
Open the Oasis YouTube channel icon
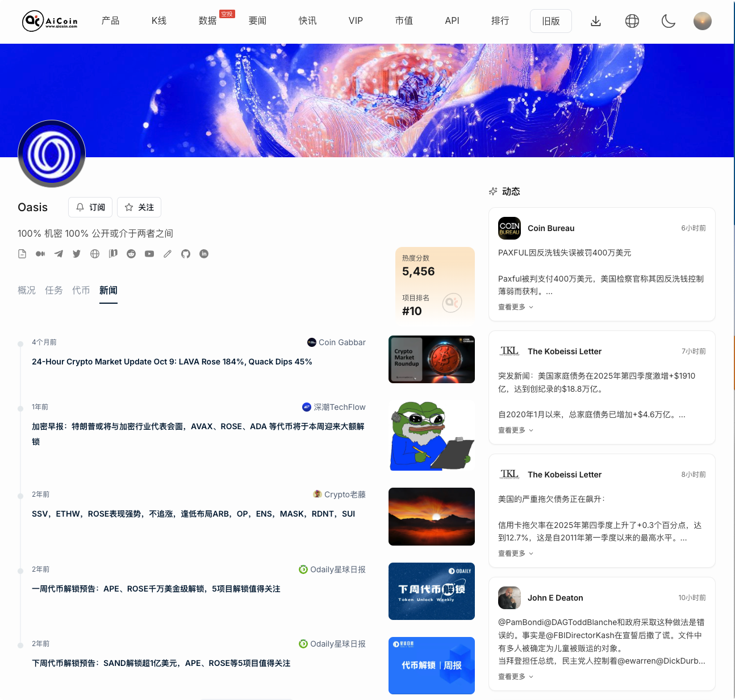149,254
